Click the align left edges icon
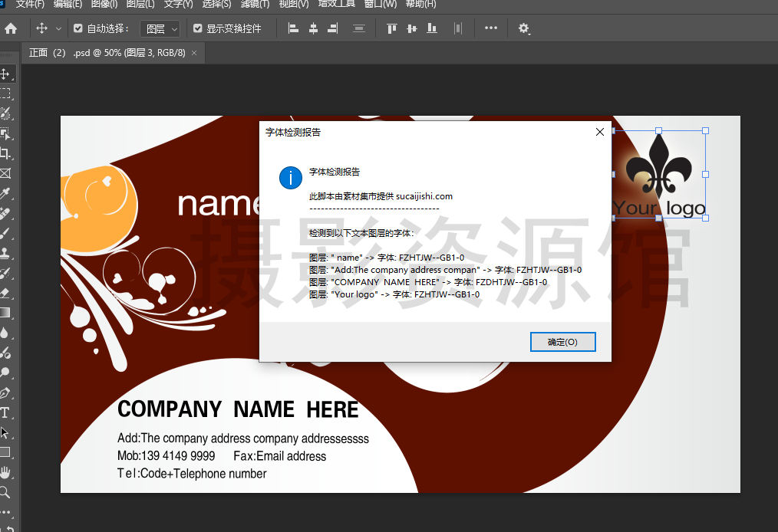 (x=293, y=28)
